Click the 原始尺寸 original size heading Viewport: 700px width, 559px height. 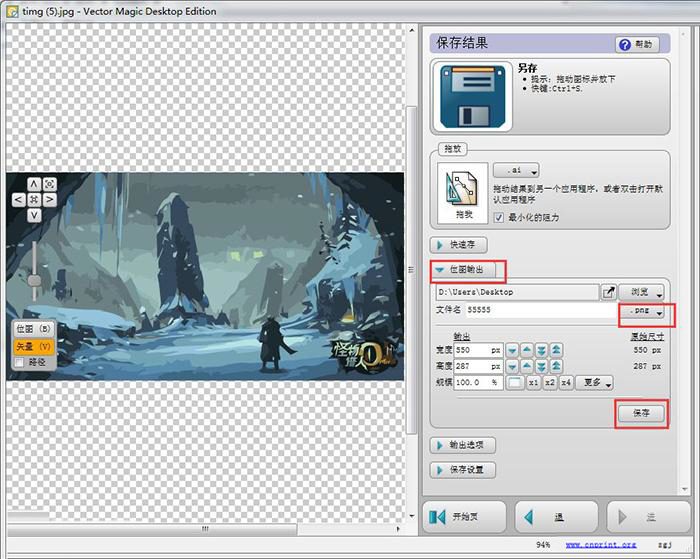click(x=647, y=337)
